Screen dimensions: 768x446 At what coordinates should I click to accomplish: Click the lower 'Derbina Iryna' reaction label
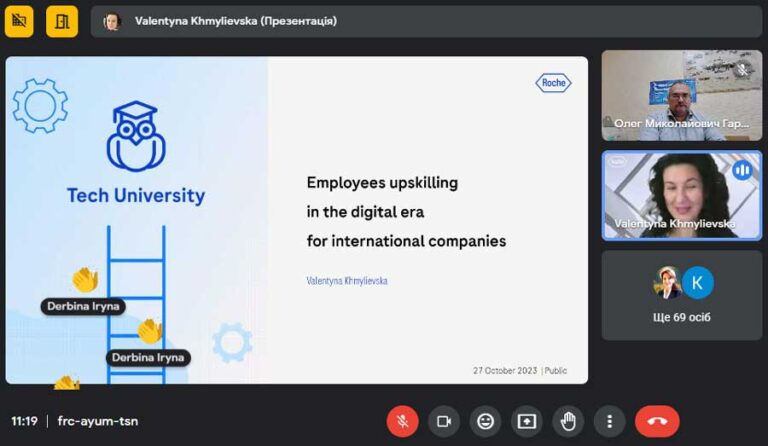point(148,357)
